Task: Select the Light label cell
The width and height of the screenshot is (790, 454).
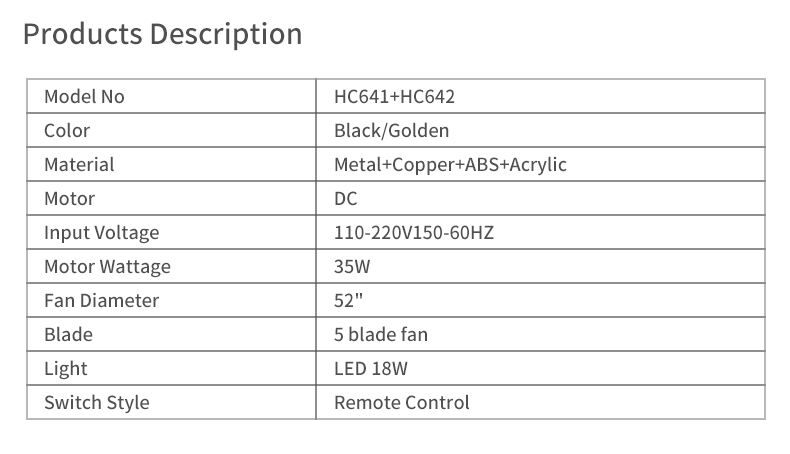Action: [x=171, y=368]
